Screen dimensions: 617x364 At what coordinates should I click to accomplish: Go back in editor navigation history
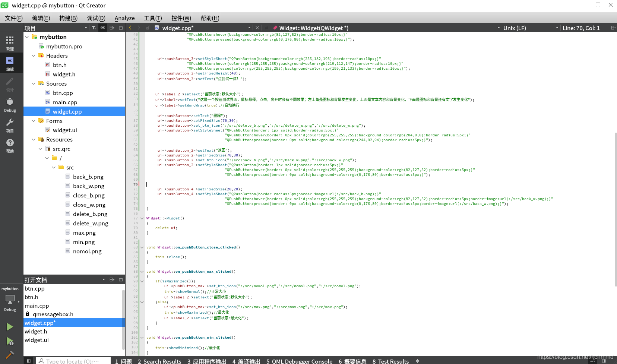click(130, 28)
